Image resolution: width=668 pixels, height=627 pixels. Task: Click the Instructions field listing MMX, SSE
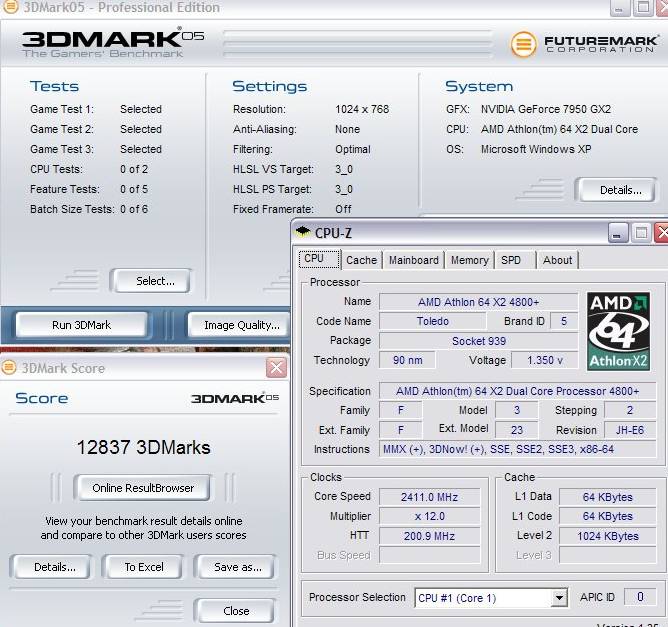pos(517,449)
